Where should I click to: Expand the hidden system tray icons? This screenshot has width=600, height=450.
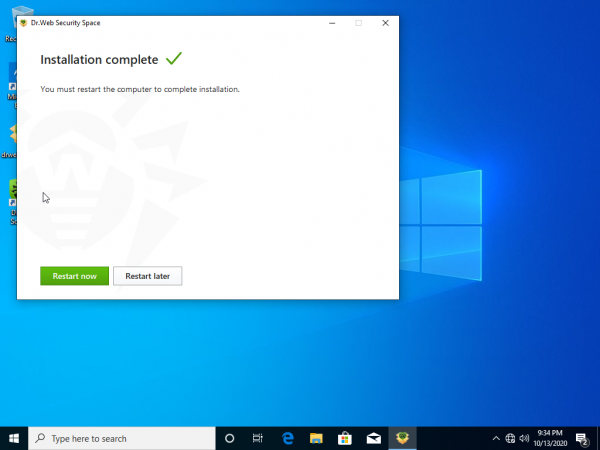click(496, 438)
